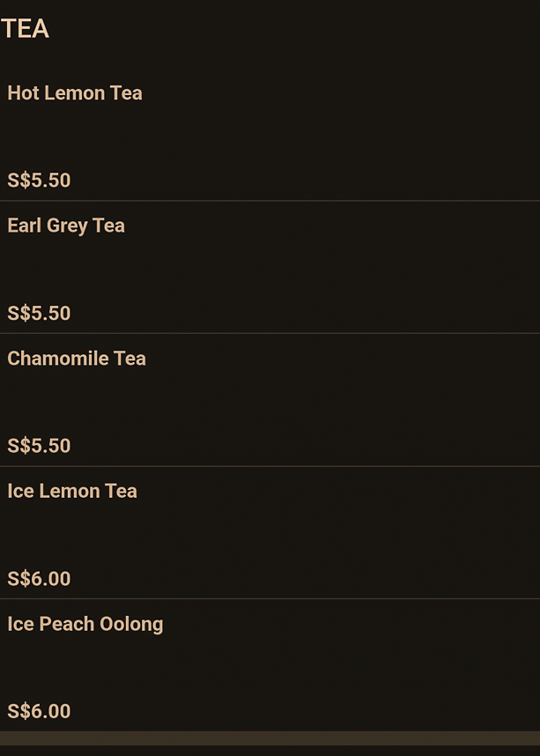Click the divider line below Hot Lemon Tea's price
This screenshot has height=756, width=540.
coord(270,201)
